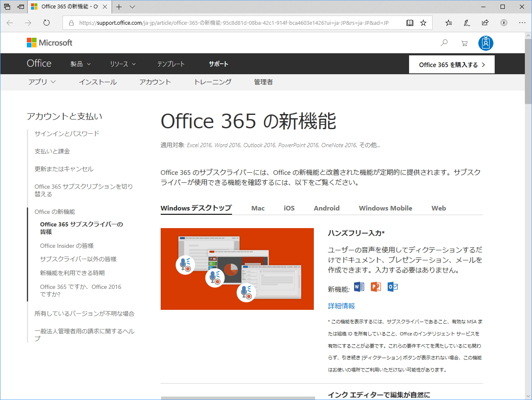Reload the page with the refresh icon
This screenshot has height=400, width=532.
46,23
